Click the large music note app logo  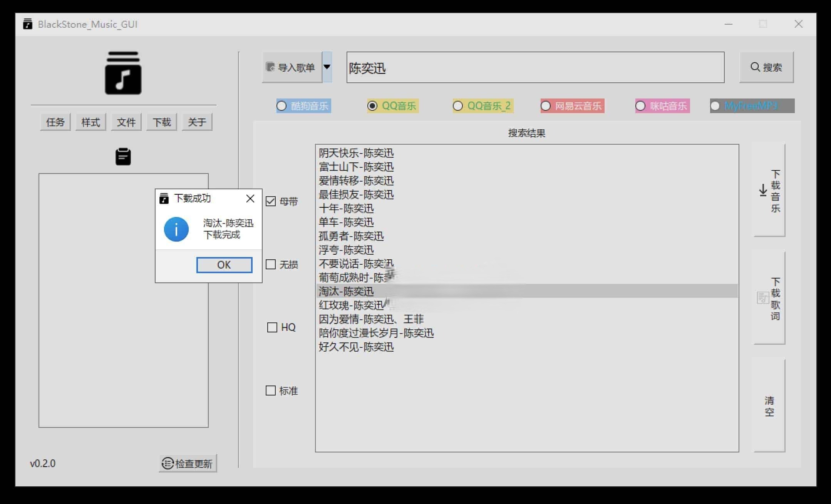(123, 73)
